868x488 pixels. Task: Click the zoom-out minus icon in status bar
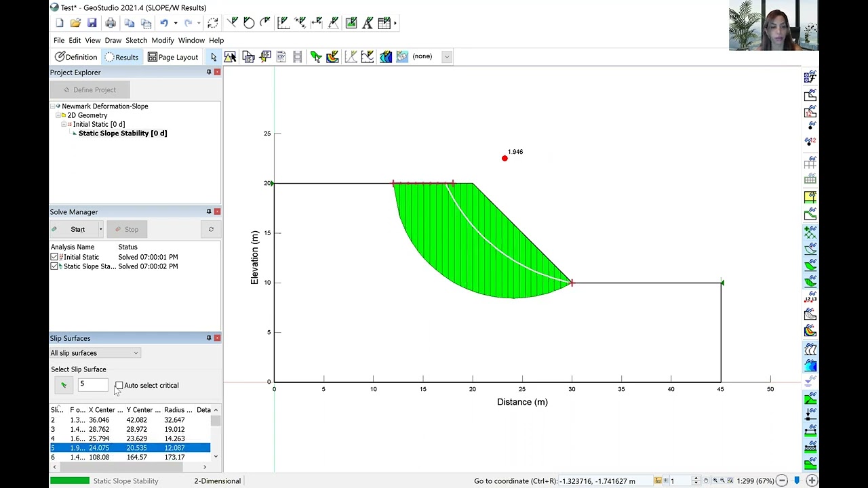click(x=782, y=481)
